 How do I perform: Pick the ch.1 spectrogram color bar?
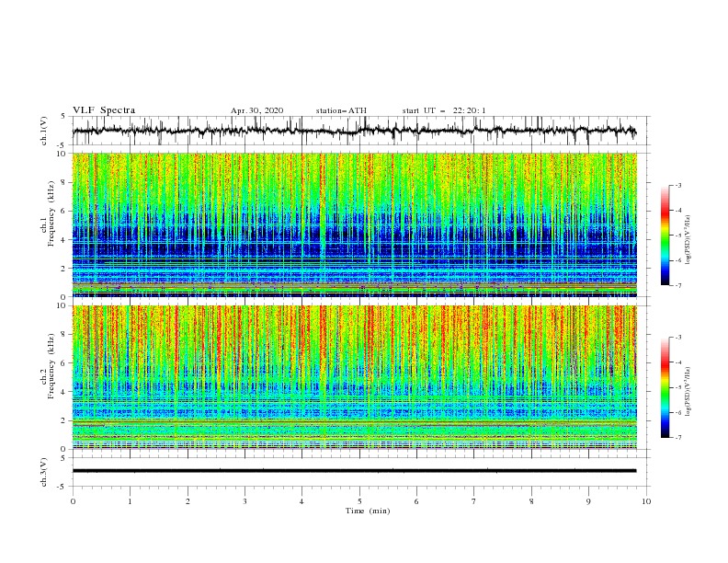tap(665, 236)
